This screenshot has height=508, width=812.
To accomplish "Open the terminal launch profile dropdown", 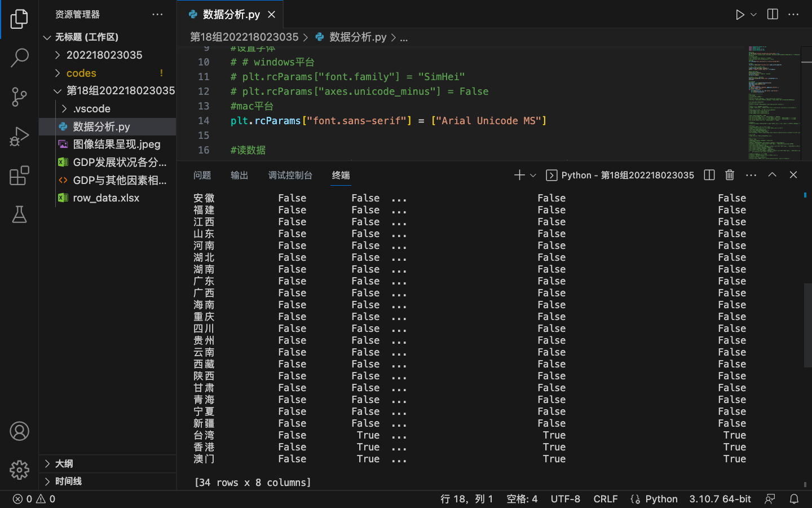I will 532,175.
